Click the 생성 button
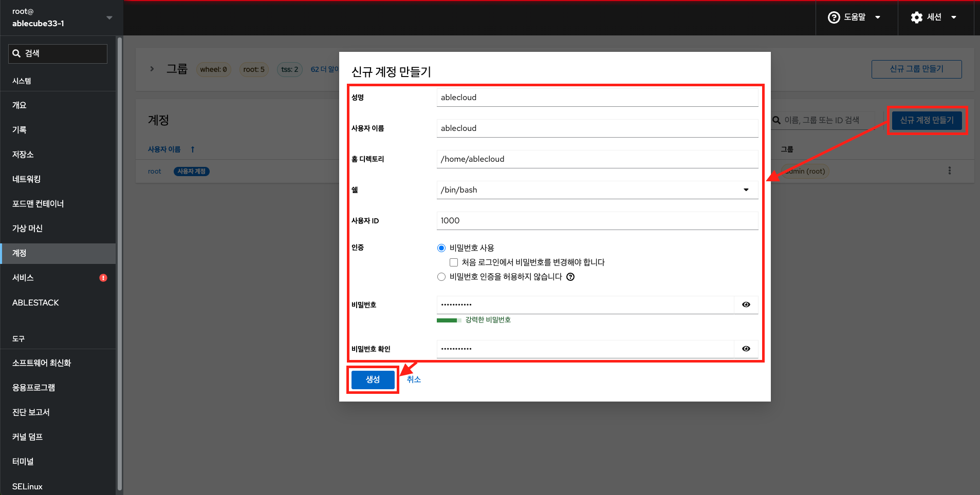 click(373, 379)
